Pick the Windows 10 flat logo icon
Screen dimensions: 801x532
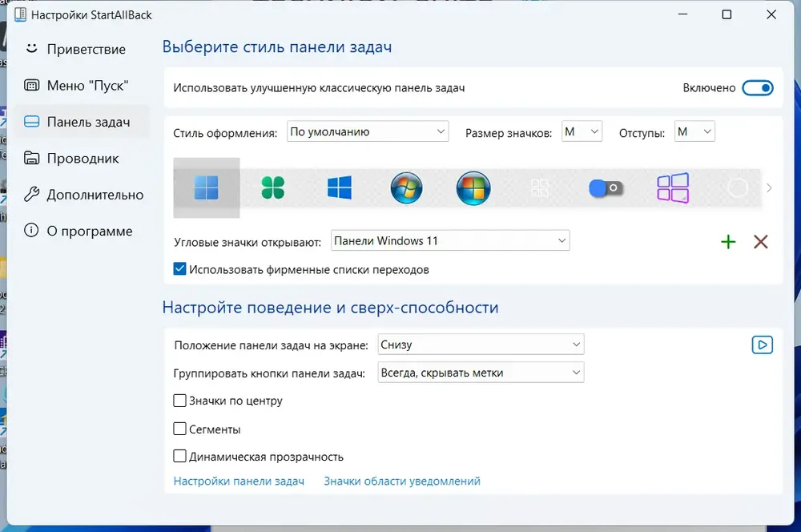339,187
